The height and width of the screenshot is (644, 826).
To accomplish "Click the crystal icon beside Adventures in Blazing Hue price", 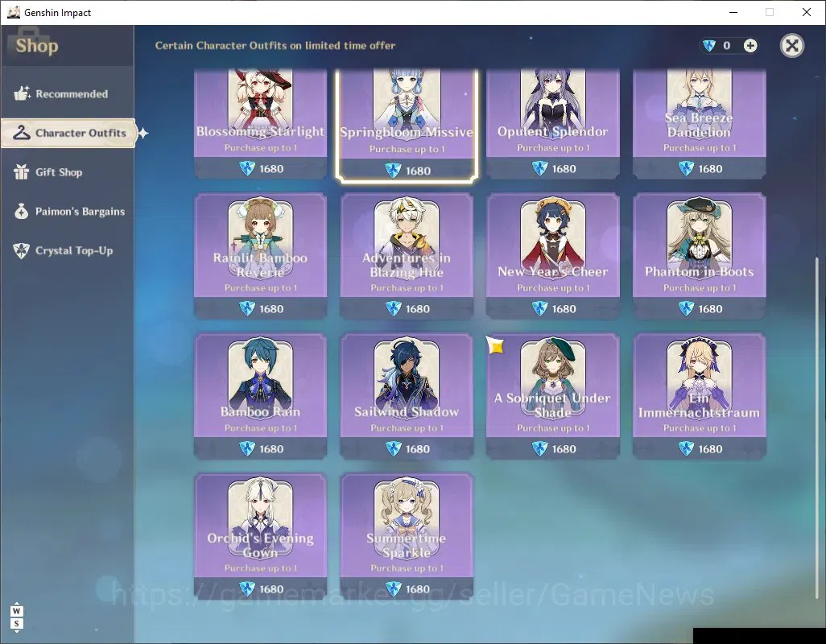I will (393, 309).
